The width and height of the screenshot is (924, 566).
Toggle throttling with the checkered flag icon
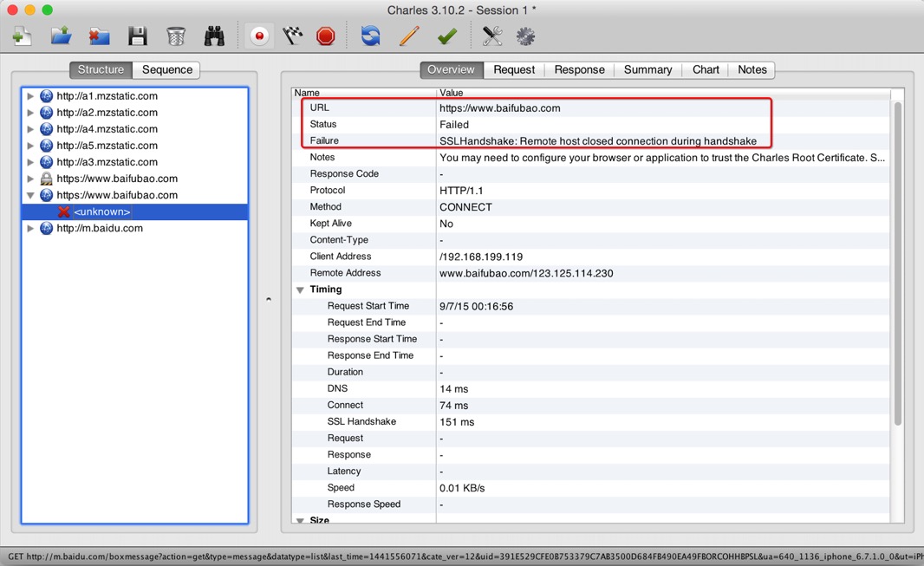292,36
